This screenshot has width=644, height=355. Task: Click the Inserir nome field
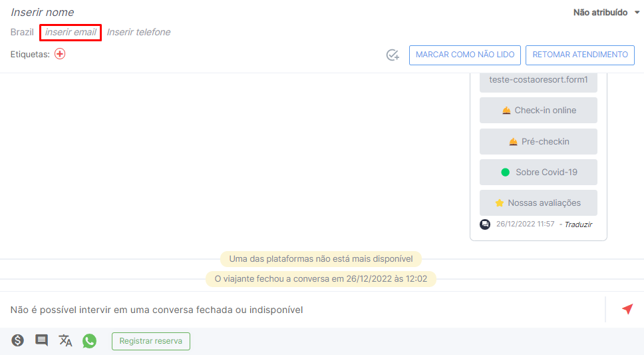tap(43, 13)
